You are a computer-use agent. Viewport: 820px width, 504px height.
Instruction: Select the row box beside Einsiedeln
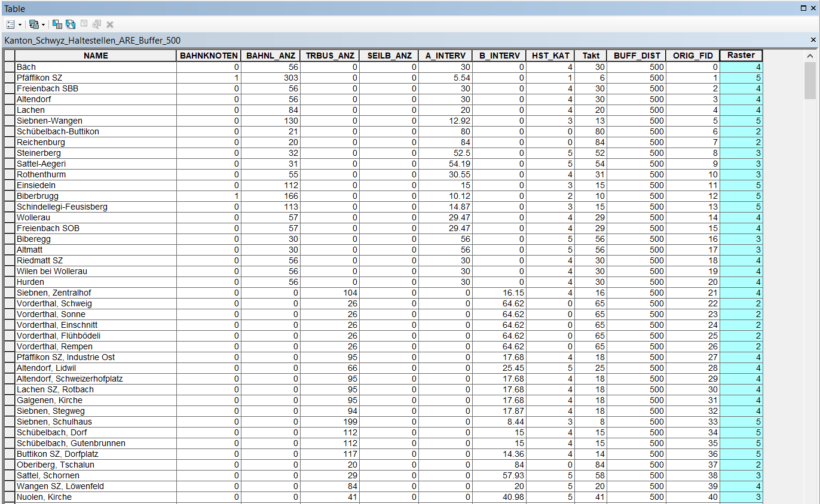(x=9, y=186)
